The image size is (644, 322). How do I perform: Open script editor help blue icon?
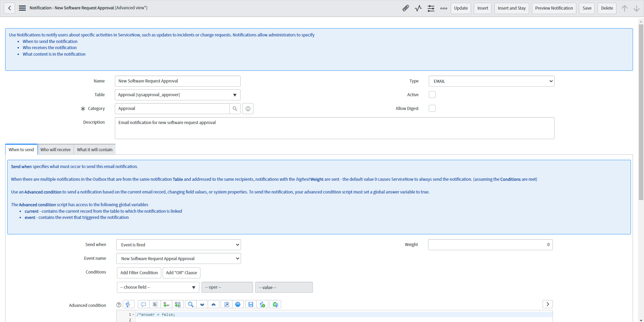point(238,304)
